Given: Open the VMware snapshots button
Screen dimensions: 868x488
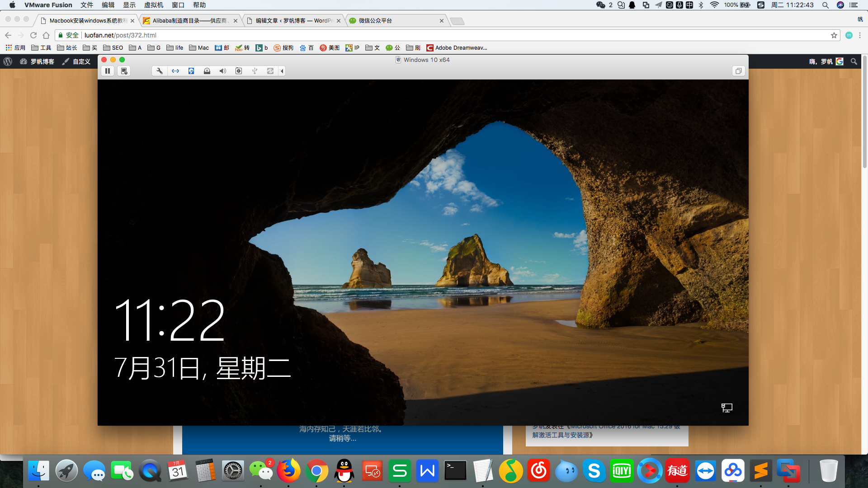Looking at the screenshot, I should click(124, 71).
